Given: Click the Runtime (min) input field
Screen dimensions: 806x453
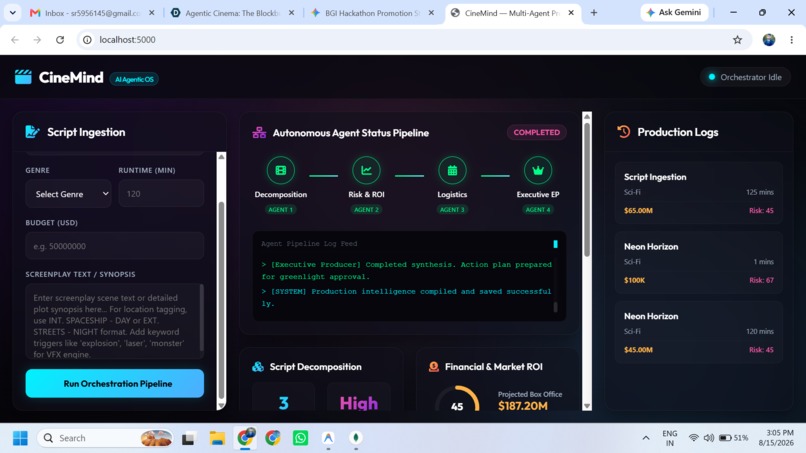Looking at the screenshot, I should pos(161,193).
